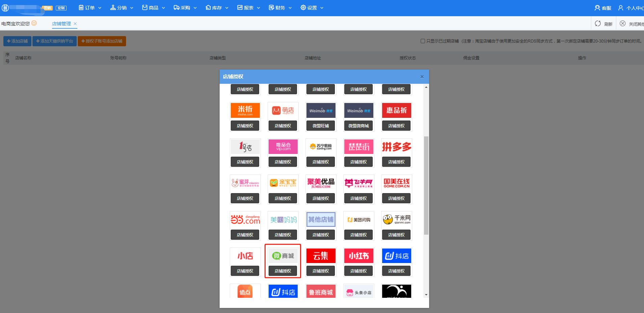The width and height of the screenshot is (644, 313).
Task: Expand the 财务 menu
Action: pos(280,8)
